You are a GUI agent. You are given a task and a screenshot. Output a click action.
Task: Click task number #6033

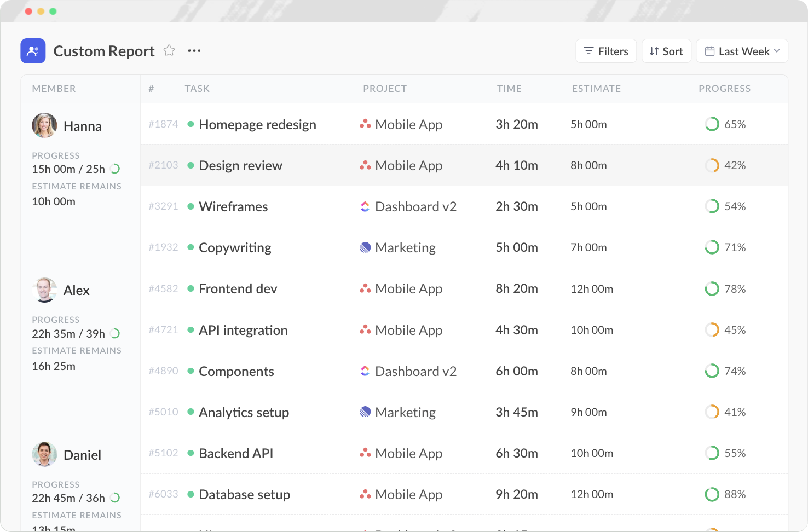[x=163, y=494]
